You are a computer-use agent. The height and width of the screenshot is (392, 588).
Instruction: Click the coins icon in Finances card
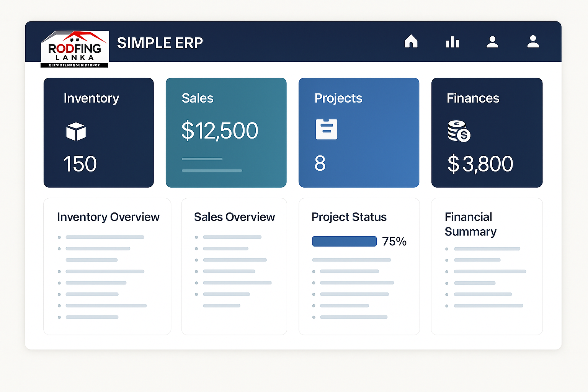[459, 131]
